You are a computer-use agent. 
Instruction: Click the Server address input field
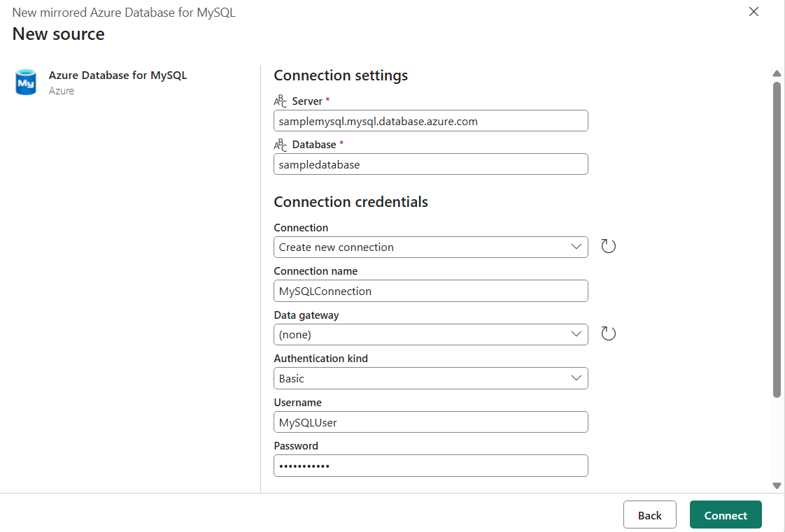click(430, 120)
